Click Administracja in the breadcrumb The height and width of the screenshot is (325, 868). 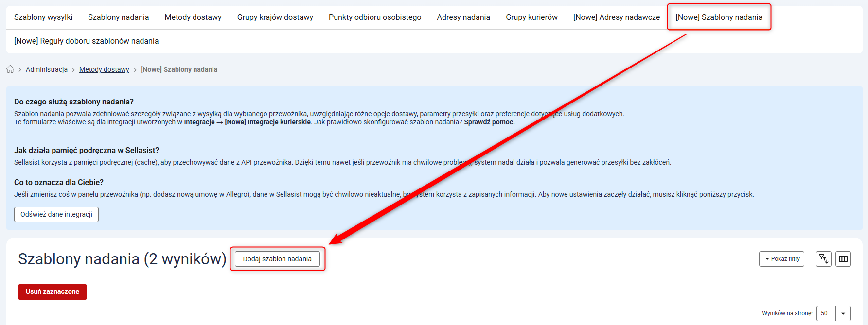point(47,69)
